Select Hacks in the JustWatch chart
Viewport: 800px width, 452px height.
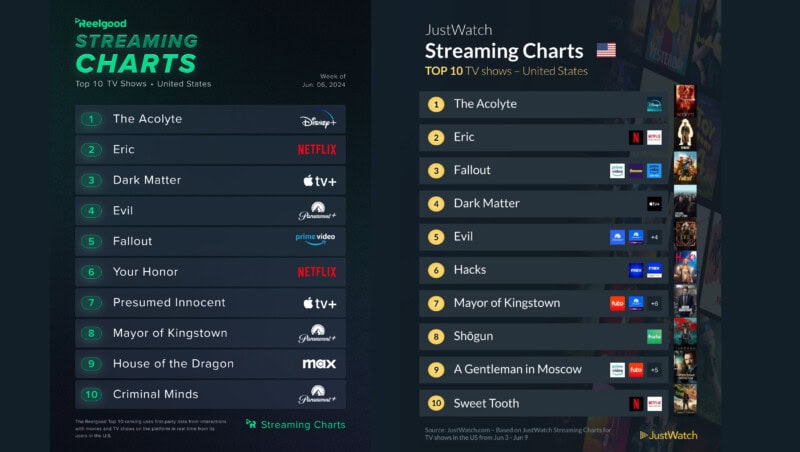470,270
